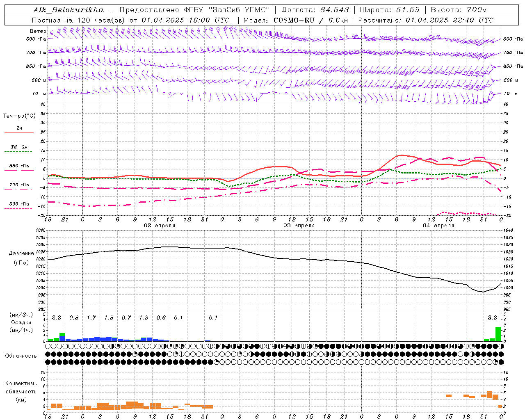Viewport: 525px width, 420px height.
Task: Click the Высота: 700м value
Action: click(459, 10)
